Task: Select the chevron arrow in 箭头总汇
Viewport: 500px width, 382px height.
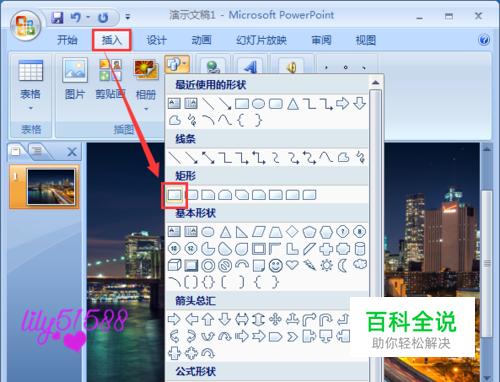Action: (292, 337)
